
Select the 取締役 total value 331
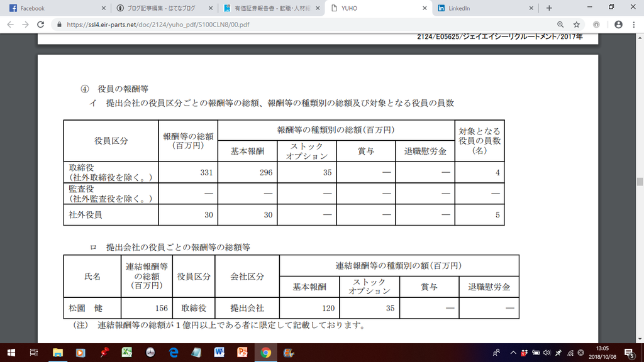coord(206,173)
